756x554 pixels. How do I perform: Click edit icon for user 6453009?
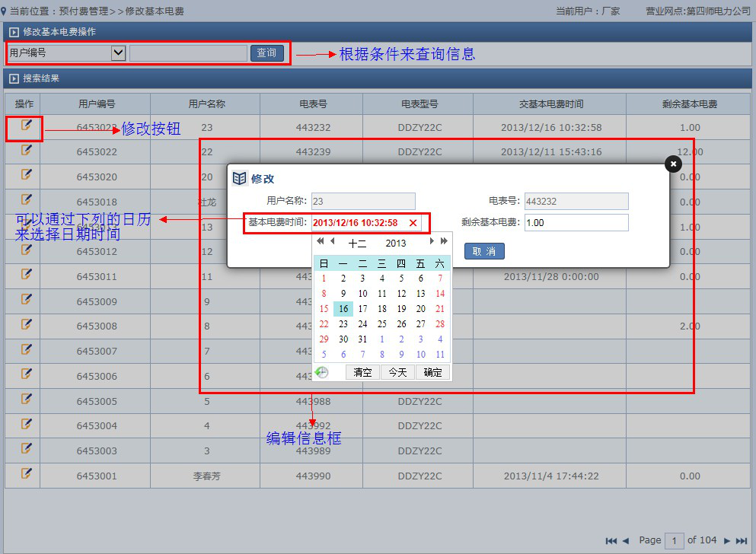(x=26, y=300)
